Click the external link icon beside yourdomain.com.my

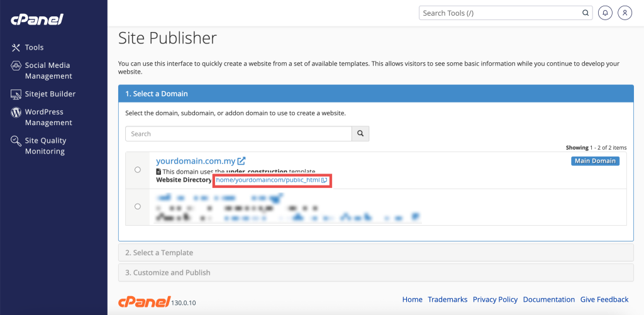point(241,160)
